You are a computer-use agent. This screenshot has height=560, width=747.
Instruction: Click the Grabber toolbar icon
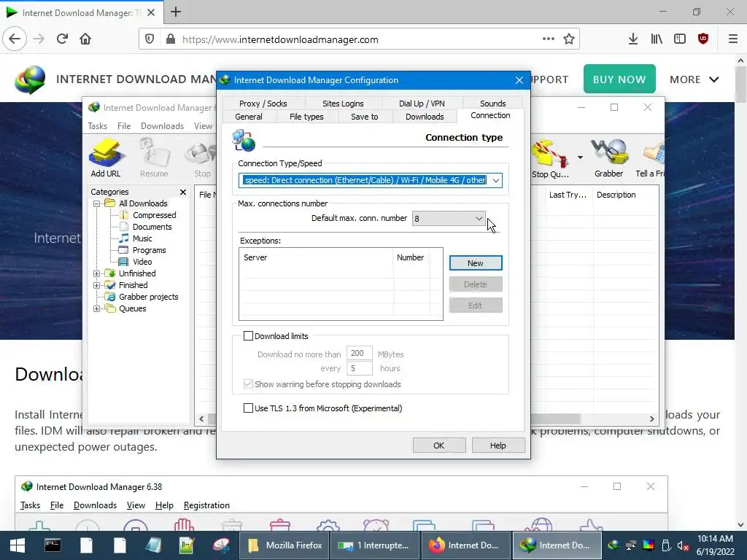pos(608,157)
